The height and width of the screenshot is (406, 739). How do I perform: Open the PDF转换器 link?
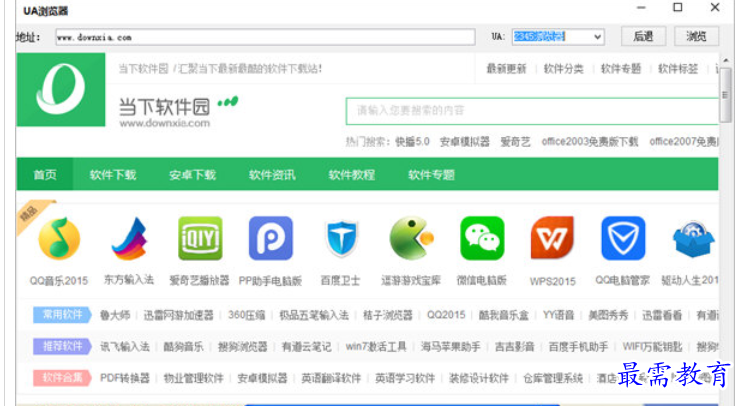(x=125, y=378)
